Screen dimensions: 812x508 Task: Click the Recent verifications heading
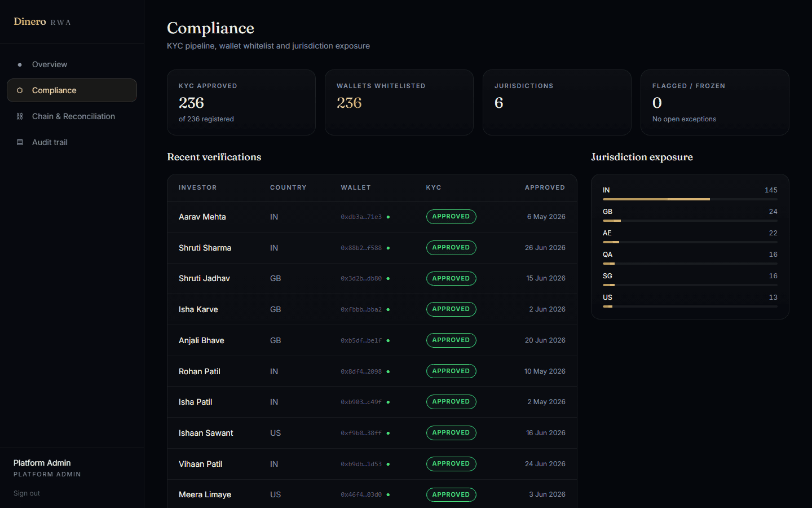pyautogui.click(x=214, y=157)
